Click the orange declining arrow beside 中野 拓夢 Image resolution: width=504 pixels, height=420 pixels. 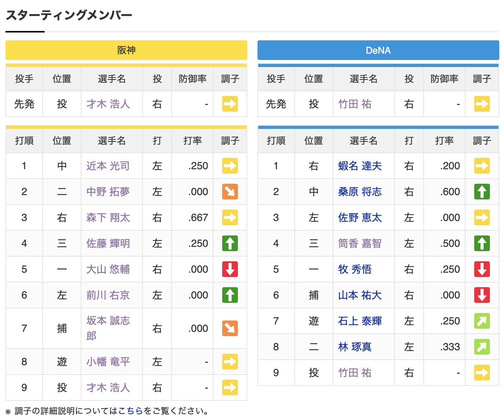pyautogui.click(x=230, y=192)
